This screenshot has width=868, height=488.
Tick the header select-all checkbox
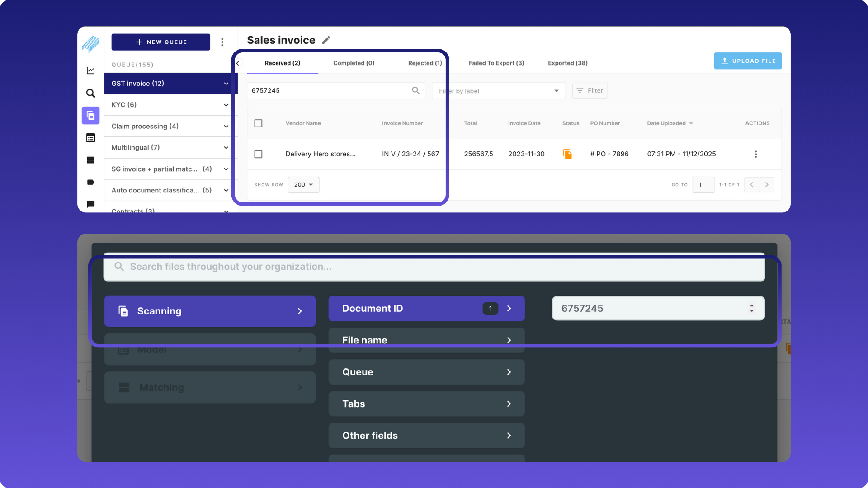pyautogui.click(x=258, y=123)
